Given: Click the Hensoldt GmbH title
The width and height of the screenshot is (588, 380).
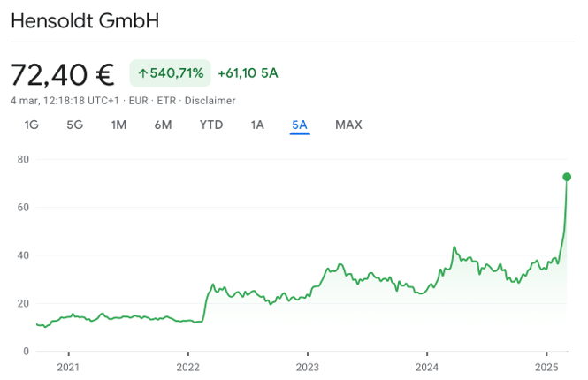Looking at the screenshot, I should tap(85, 20).
